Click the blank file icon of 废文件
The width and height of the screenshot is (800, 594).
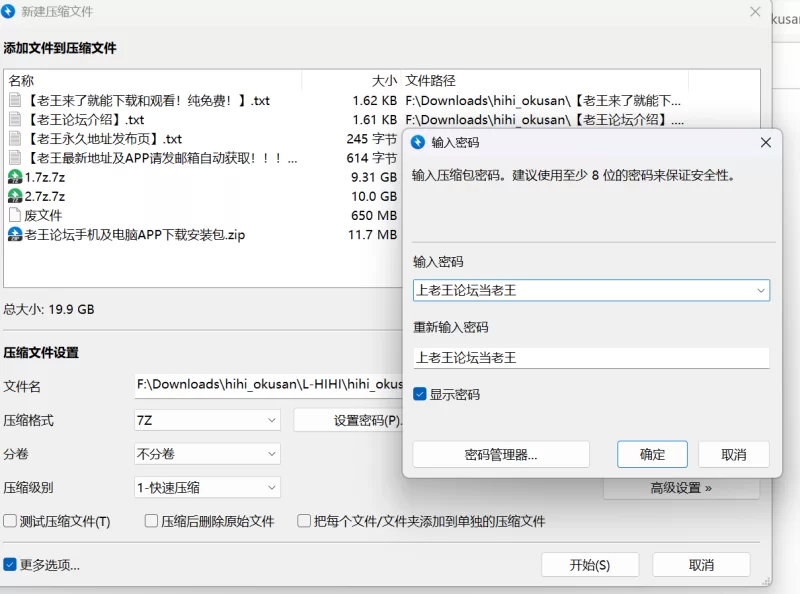(x=15, y=215)
